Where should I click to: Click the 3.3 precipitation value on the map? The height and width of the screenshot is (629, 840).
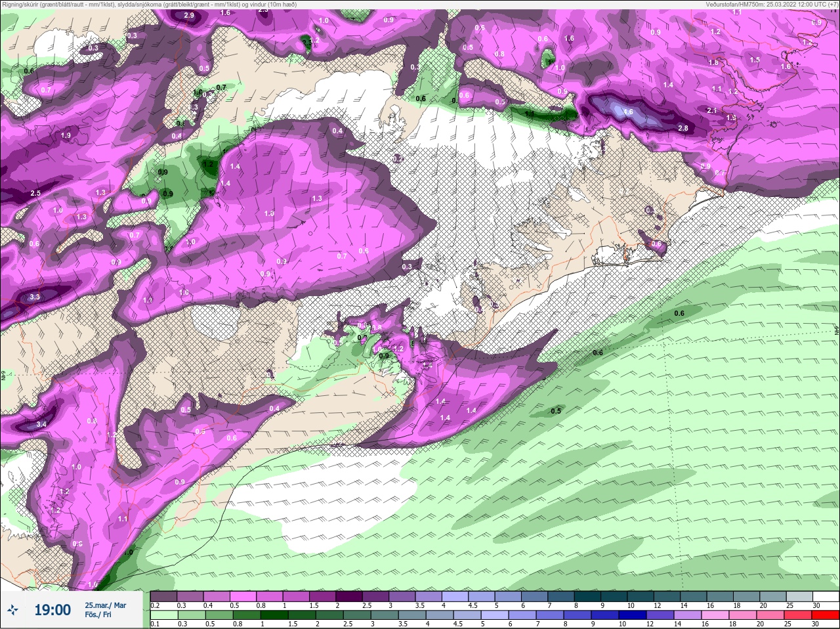[x=35, y=297]
